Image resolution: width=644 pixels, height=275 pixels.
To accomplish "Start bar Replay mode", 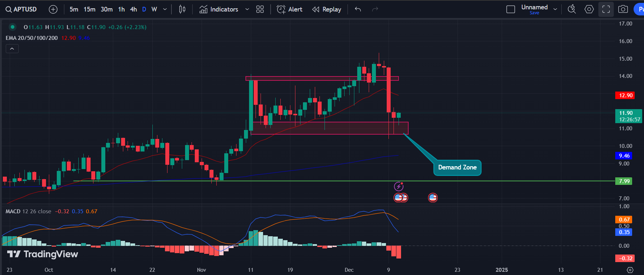I will [327, 9].
